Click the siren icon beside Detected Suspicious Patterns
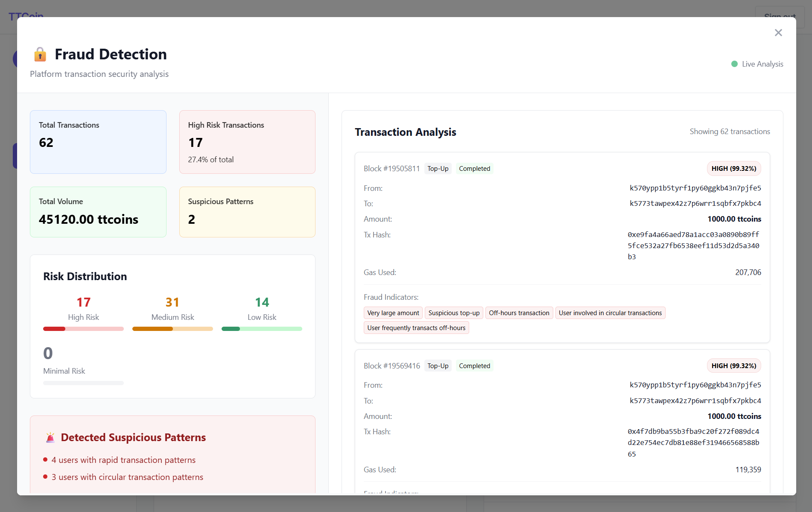This screenshot has width=812, height=512. click(50, 437)
